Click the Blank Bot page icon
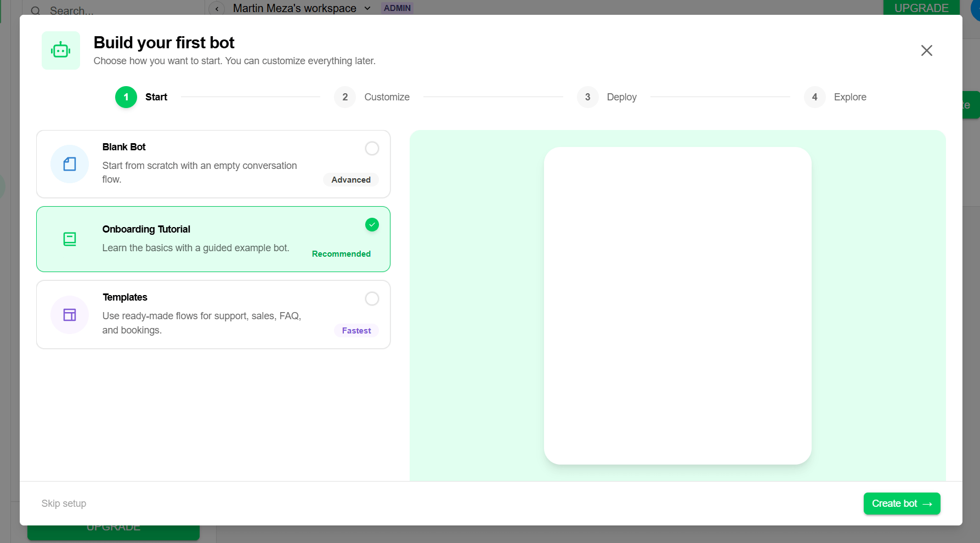Image resolution: width=980 pixels, height=543 pixels. coord(70,164)
